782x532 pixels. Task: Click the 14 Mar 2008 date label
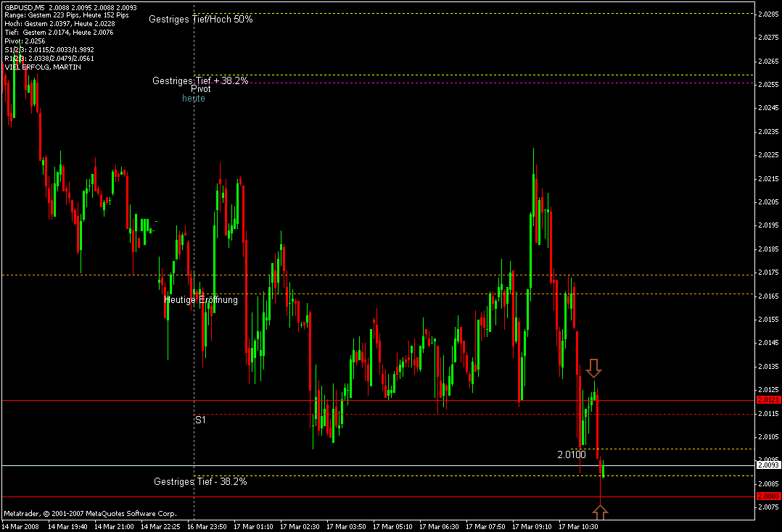coord(20,526)
